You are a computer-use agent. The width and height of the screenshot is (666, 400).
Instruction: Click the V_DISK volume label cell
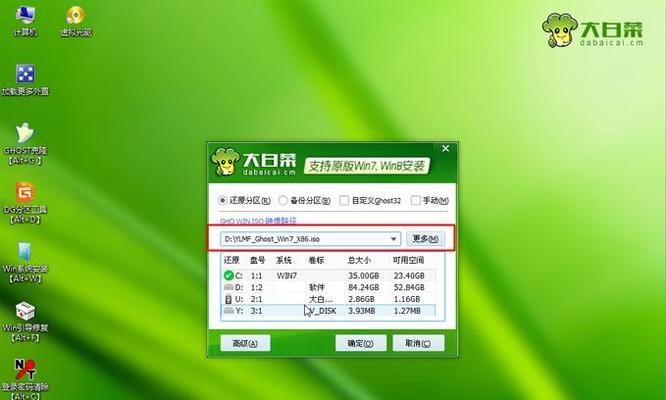click(x=323, y=311)
